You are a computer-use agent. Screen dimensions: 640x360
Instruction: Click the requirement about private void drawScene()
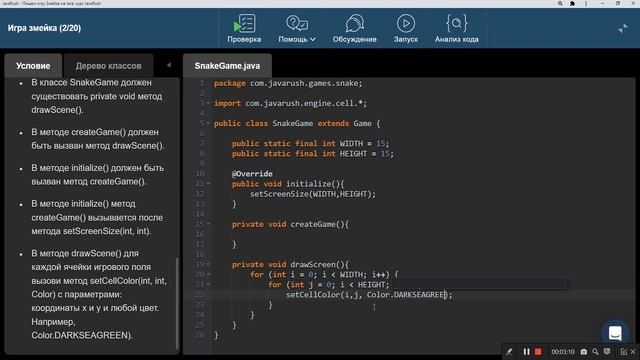[97, 96]
